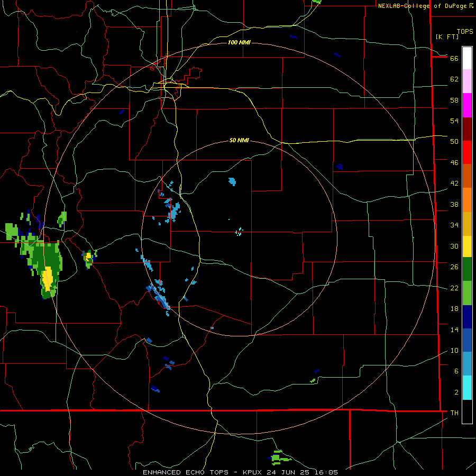Click the 46 legend value

(454, 162)
